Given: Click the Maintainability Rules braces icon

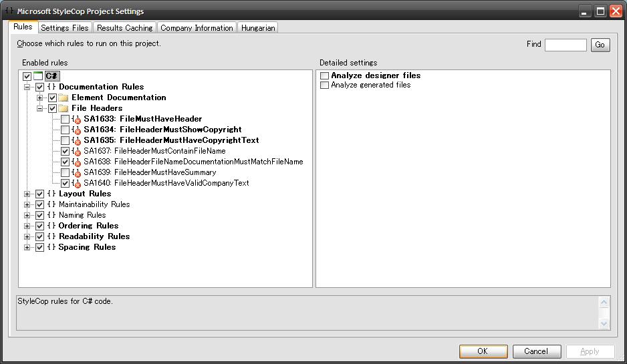Looking at the screenshot, I should point(51,204).
